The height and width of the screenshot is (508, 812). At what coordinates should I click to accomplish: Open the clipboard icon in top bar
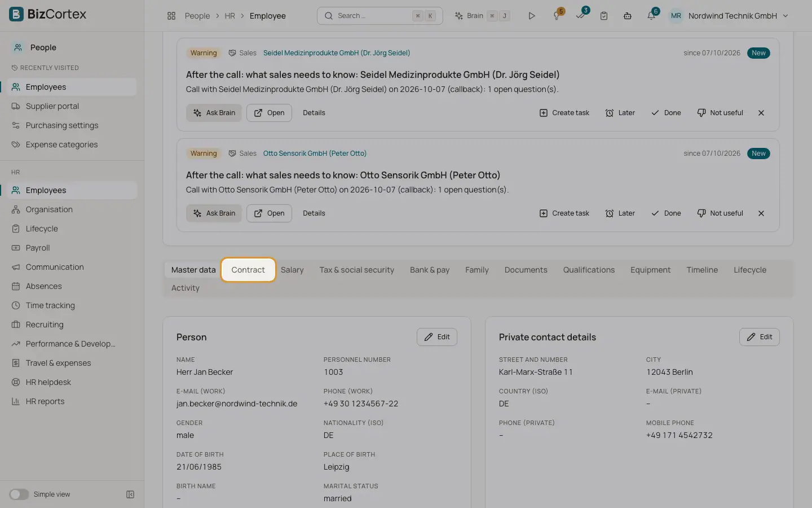(604, 16)
